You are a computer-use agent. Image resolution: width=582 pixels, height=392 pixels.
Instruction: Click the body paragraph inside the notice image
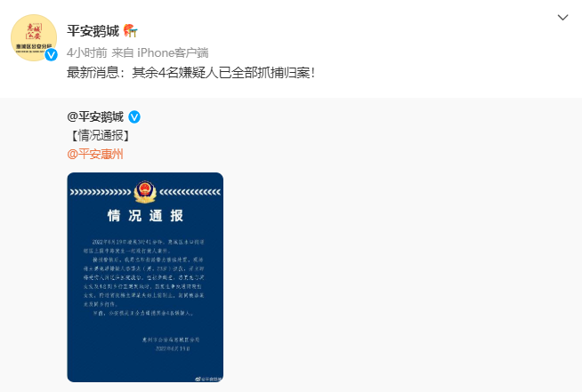(x=143, y=277)
